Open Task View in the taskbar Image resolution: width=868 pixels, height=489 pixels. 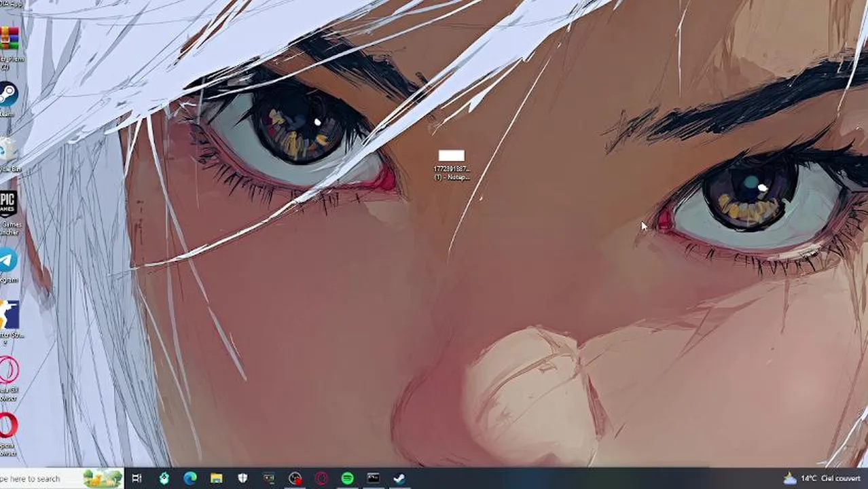point(137,479)
